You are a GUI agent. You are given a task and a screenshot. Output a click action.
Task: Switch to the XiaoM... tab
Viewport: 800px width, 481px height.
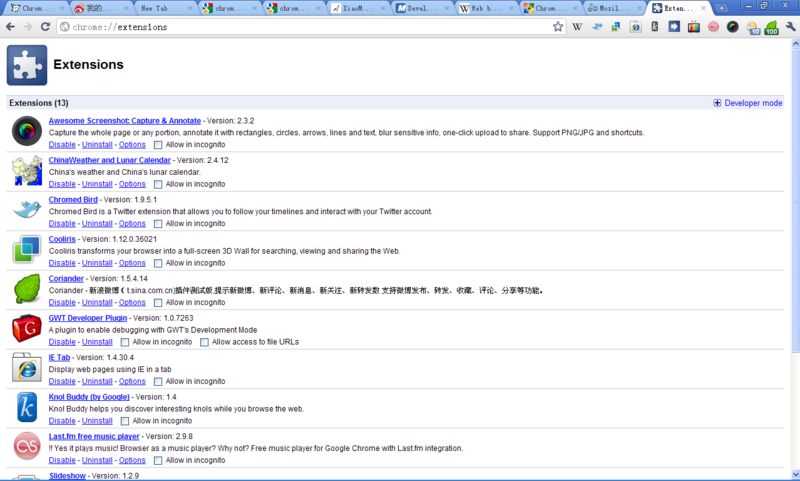357,8
